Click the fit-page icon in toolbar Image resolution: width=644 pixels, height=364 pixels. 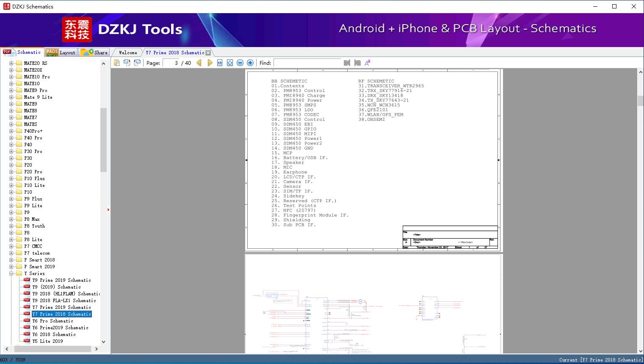pyautogui.click(x=230, y=63)
